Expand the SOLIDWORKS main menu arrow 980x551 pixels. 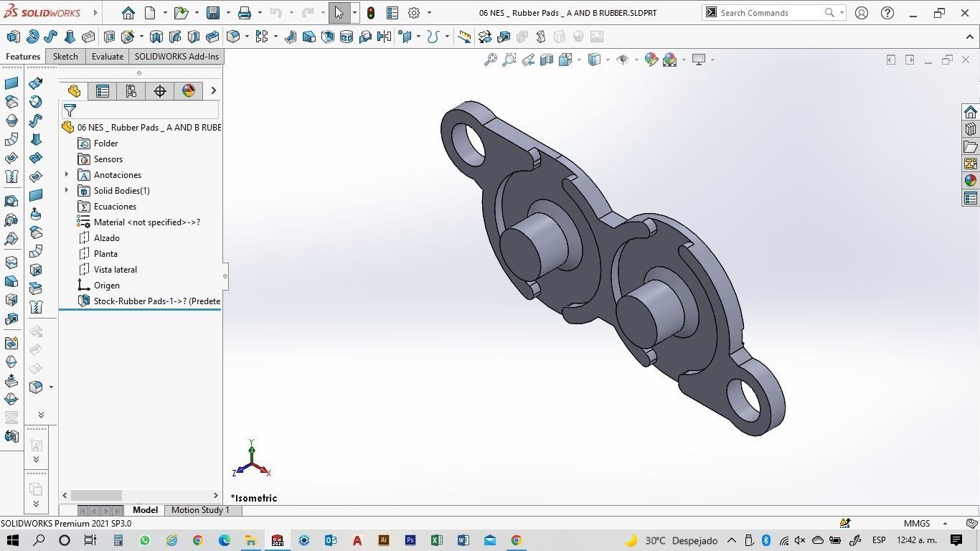[x=95, y=13]
